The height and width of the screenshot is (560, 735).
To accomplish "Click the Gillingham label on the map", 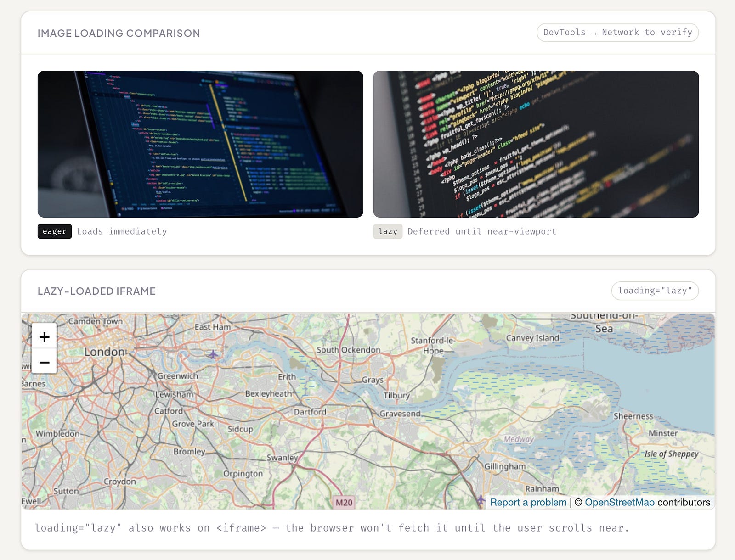I will [505, 466].
